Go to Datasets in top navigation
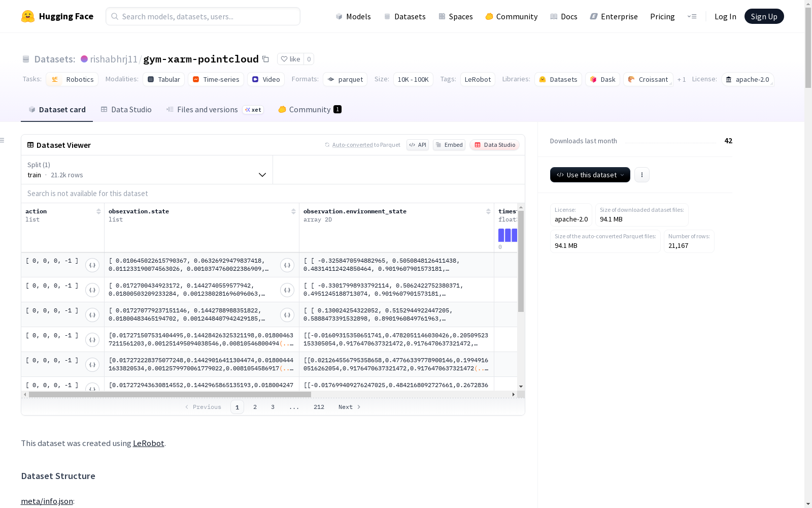 [x=404, y=16]
